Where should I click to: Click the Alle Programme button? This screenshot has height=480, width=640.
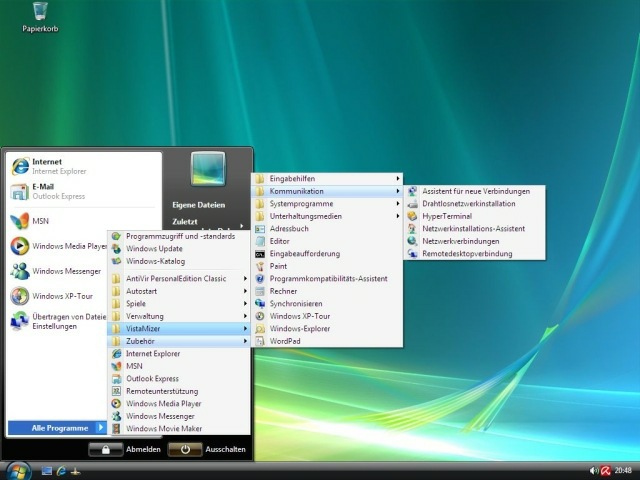(57, 428)
